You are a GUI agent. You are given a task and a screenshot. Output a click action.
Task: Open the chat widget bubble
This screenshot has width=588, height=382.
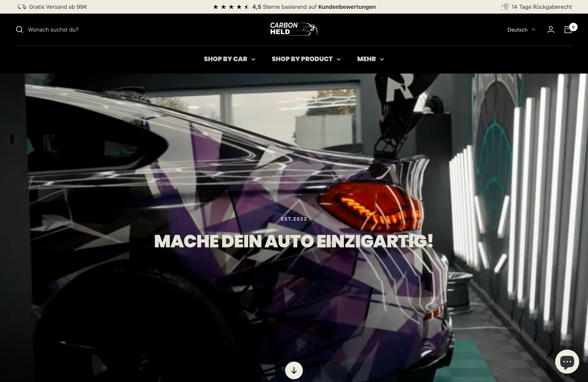click(567, 361)
